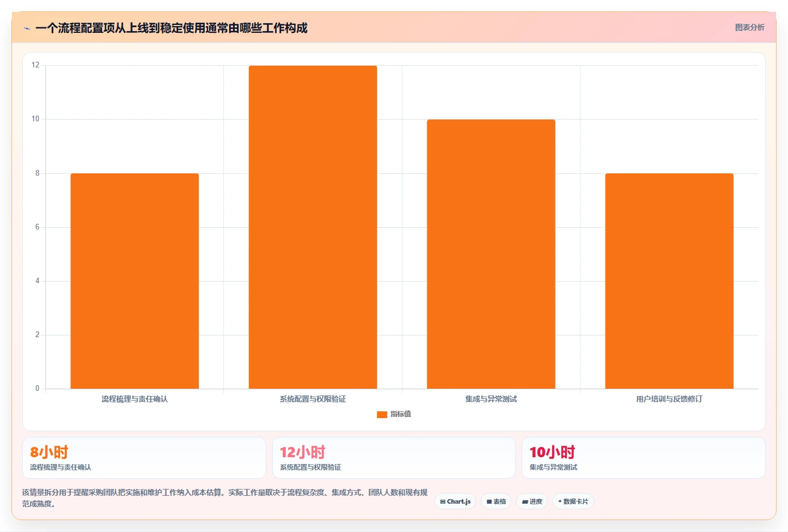Open the 10小时 data card
Image resolution: width=788 pixels, height=532 pixels.
click(x=643, y=458)
